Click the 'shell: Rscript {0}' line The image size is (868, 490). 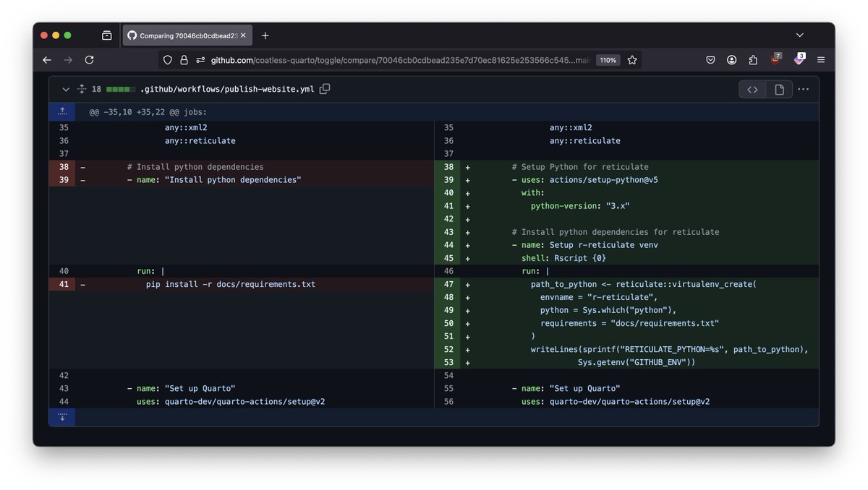point(563,258)
